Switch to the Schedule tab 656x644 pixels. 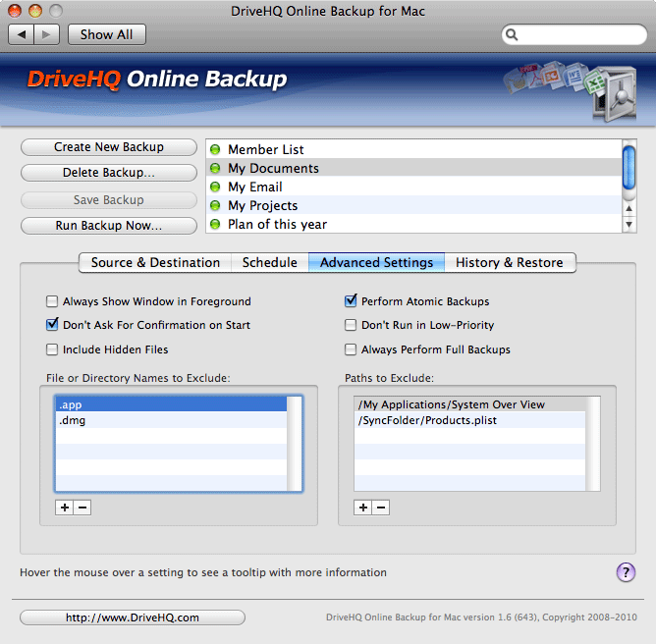pyautogui.click(x=269, y=263)
